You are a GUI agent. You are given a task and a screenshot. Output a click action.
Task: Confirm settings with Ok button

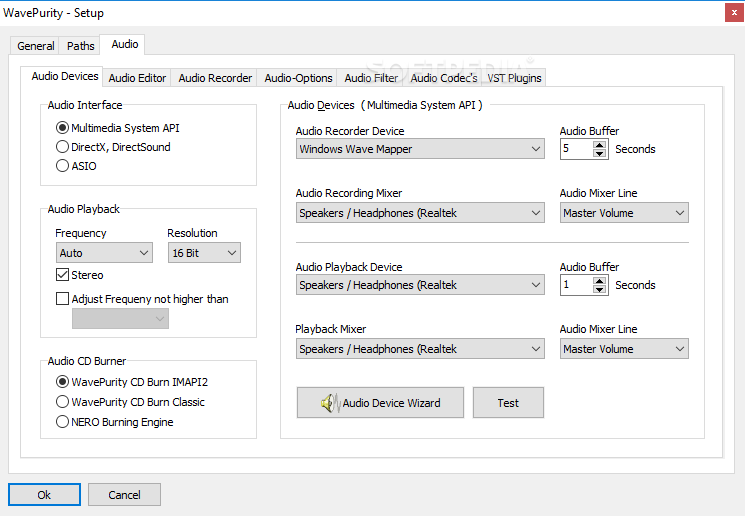pyautogui.click(x=44, y=495)
